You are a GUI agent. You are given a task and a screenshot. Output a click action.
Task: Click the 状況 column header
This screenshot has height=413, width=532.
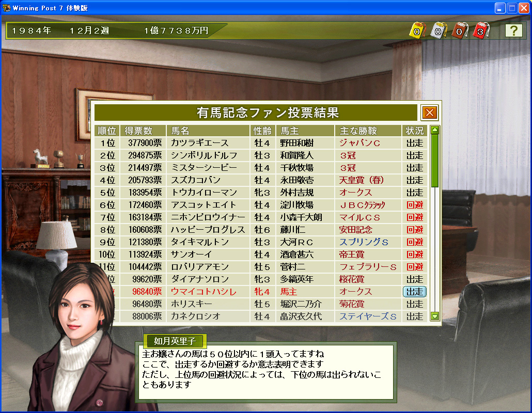click(414, 131)
